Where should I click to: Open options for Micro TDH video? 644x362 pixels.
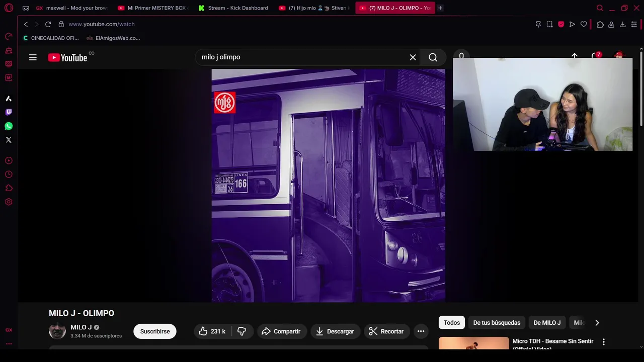pyautogui.click(x=604, y=342)
